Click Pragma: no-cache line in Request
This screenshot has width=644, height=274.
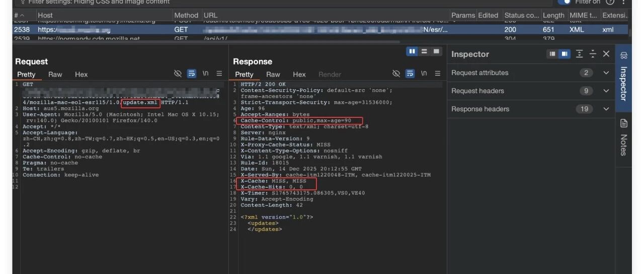pyautogui.click(x=50, y=163)
